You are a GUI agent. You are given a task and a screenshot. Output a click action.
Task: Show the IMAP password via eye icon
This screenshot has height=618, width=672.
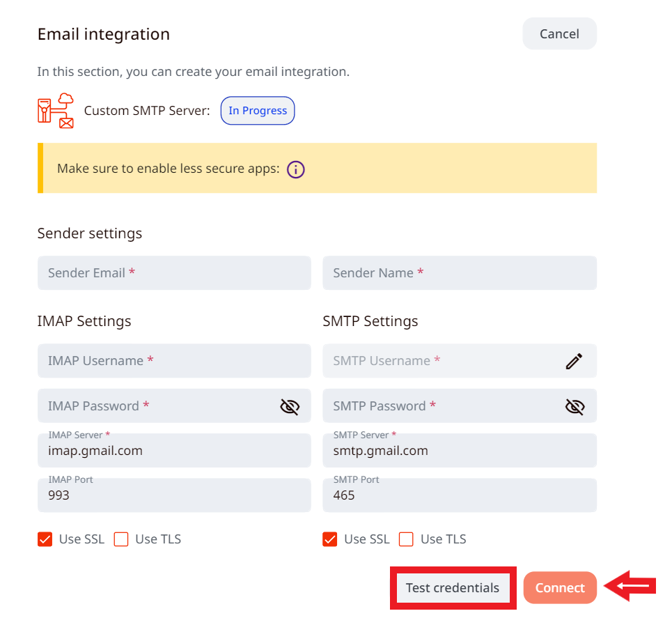click(x=289, y=406)
